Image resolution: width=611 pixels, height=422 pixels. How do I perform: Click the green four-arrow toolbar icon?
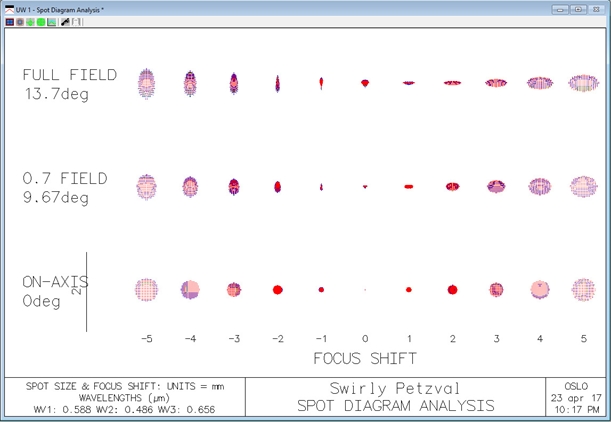30,22
